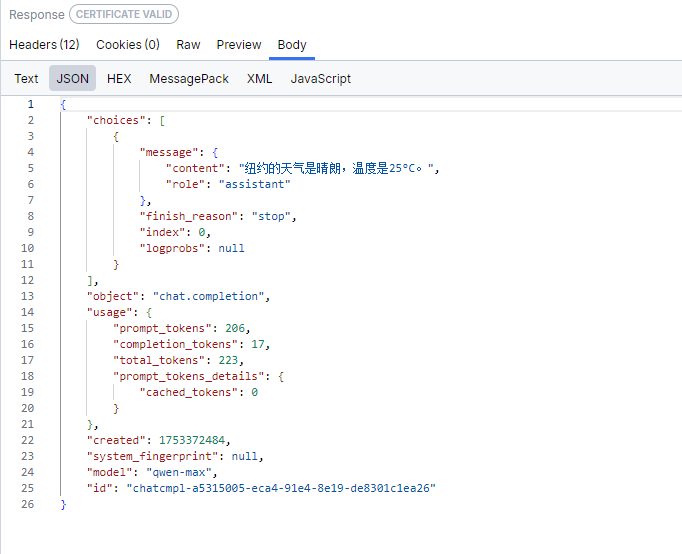This screenshot has width=682, height=554.
Task: Click the Chinese weather content string
Action: [336, 168]
